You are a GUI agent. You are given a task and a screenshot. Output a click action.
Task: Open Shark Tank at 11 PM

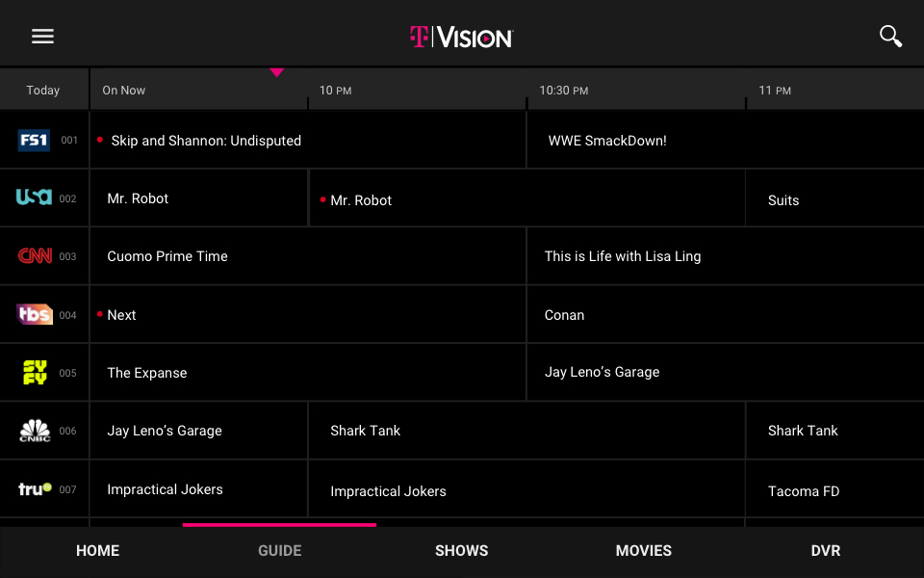point(835,431)
